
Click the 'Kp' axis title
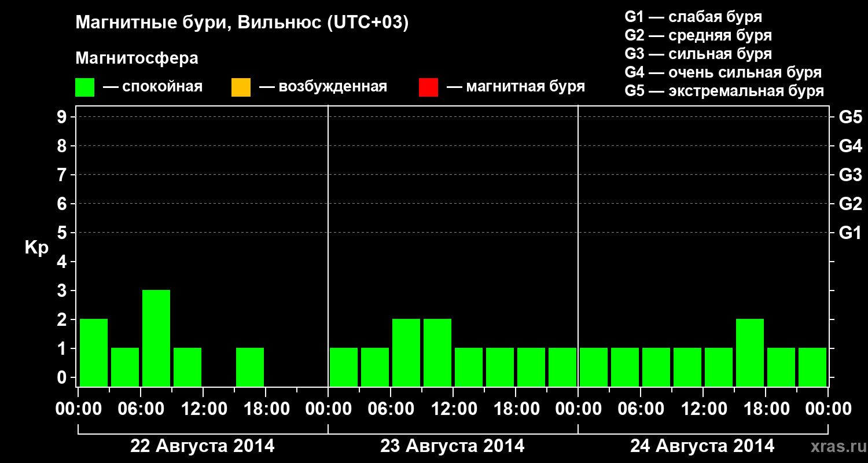(37, 248)
